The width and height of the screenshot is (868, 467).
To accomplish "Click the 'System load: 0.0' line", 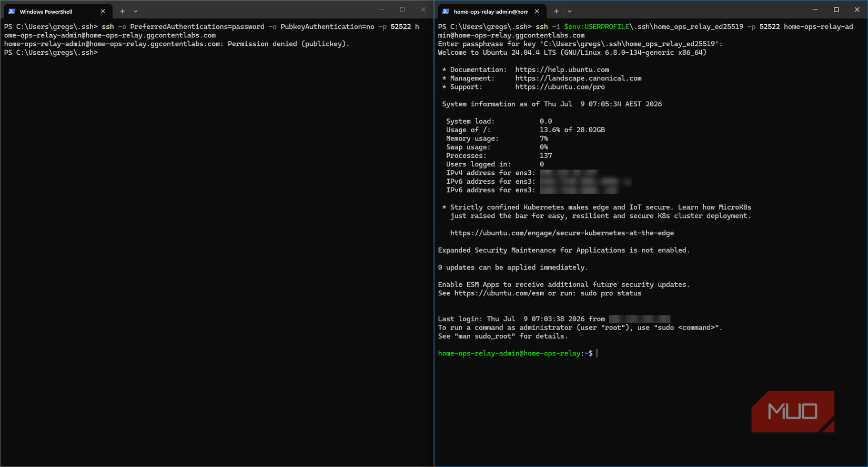I will click(x=499, y=121).
